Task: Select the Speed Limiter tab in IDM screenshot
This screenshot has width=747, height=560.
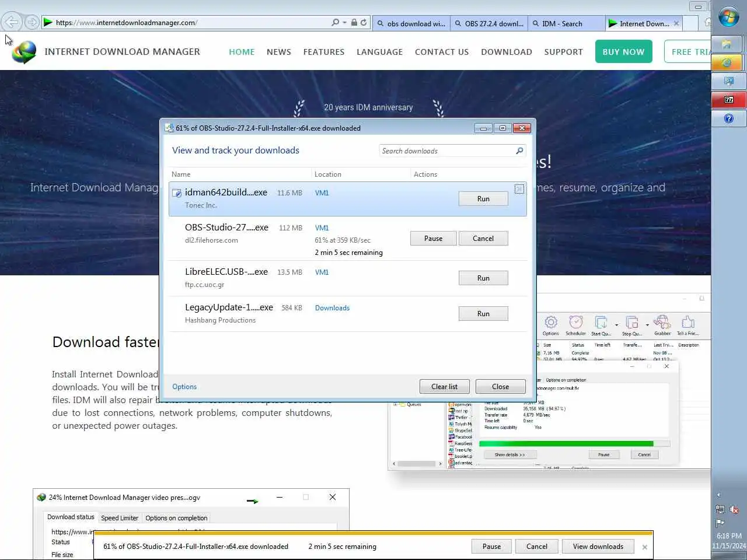Action: (120, 518)
